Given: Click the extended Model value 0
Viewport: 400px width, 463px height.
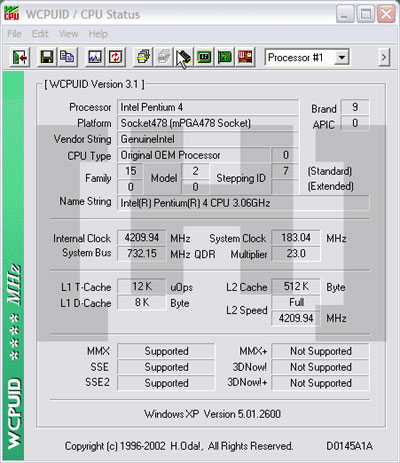Looking at the screenshot, I should [x=195, y=187].
